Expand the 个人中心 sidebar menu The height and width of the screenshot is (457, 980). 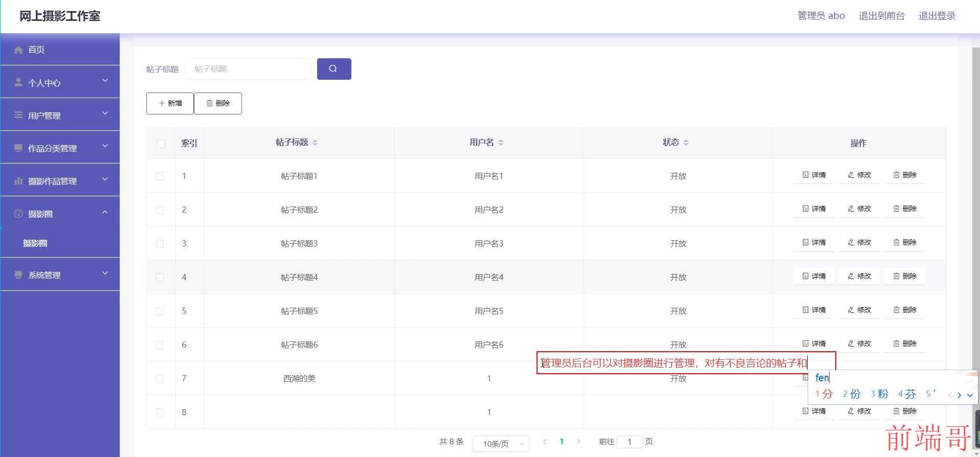tap(60, 82)
